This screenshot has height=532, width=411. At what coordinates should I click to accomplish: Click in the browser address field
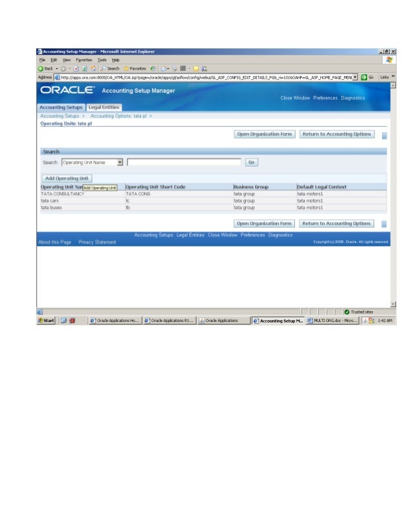click(x=206, y=77)
